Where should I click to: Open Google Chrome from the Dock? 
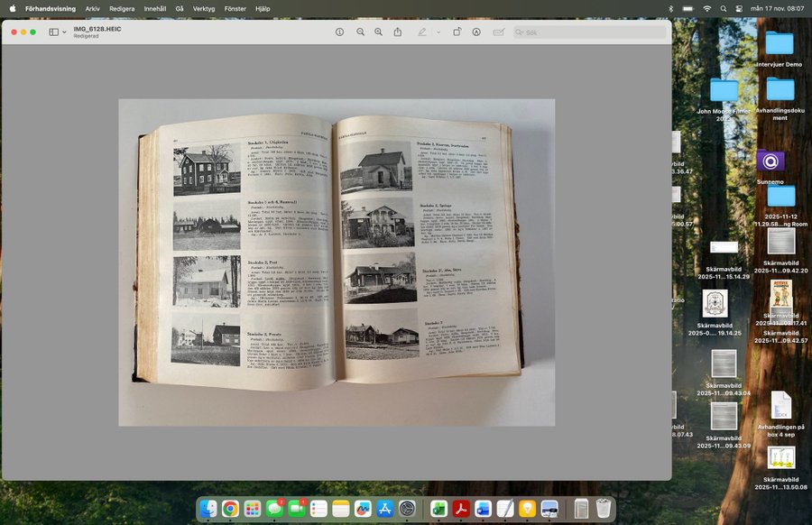(230, 509)
